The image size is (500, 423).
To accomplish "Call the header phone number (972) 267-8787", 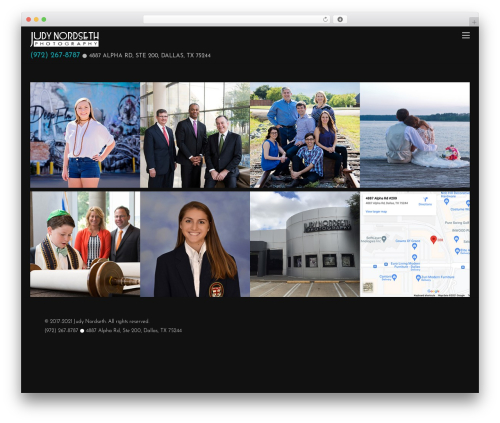I will 55,55.
